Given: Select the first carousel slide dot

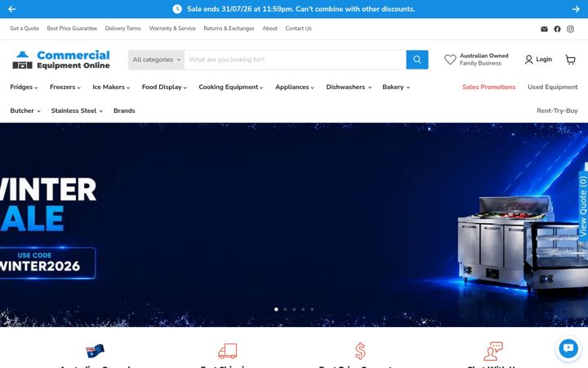Looking at the screenshot, I should point(276,309).
